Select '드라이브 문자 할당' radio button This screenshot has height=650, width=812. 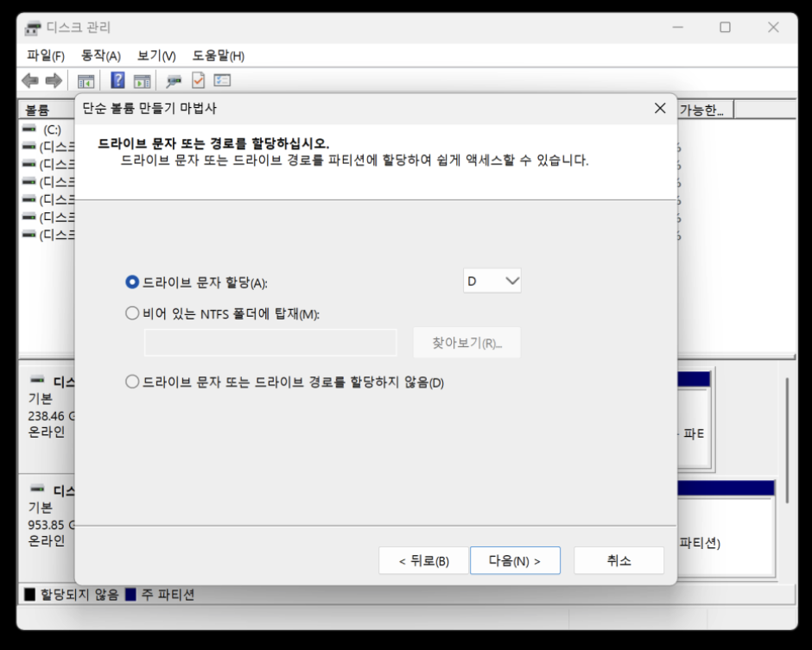(132, 282)
